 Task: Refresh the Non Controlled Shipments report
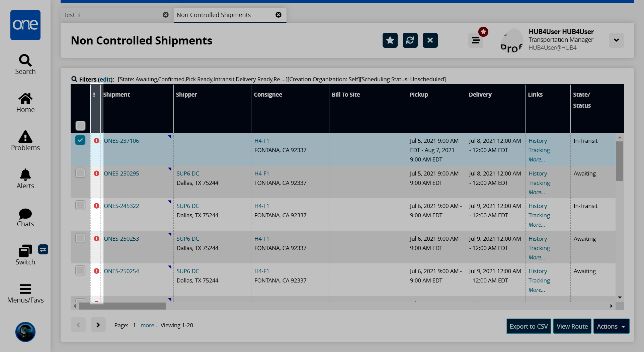tap(410, 40)
